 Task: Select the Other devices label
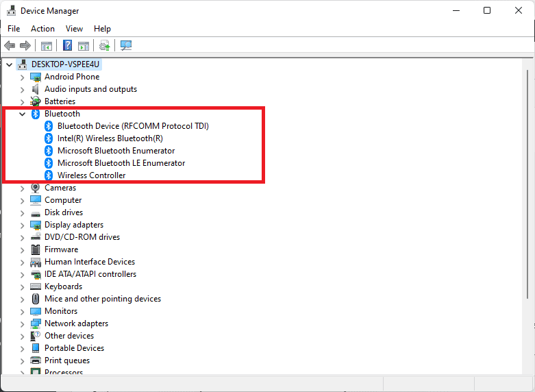[x=69, y=336]
